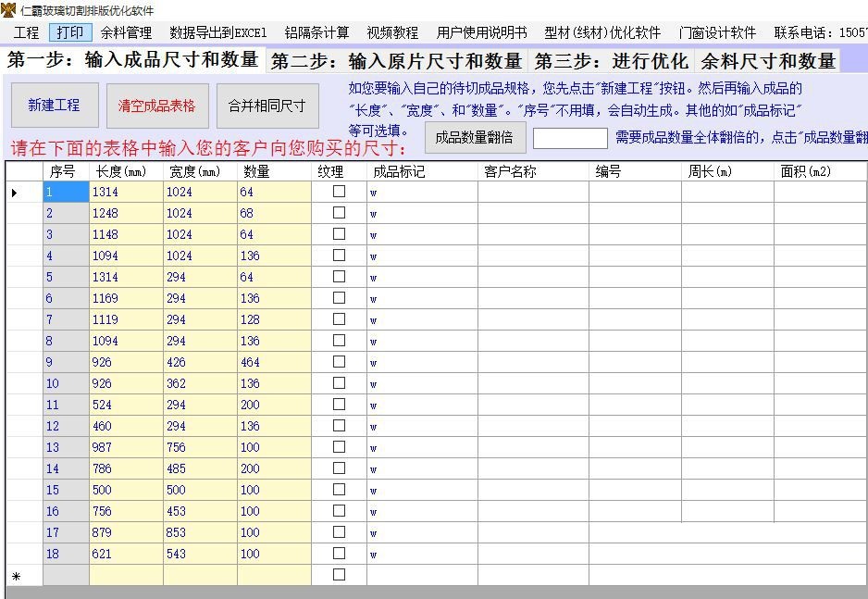Toggle 纹理 checkbox in row 18
Viewport: 868px width, 599px height.
pos(339,554)
